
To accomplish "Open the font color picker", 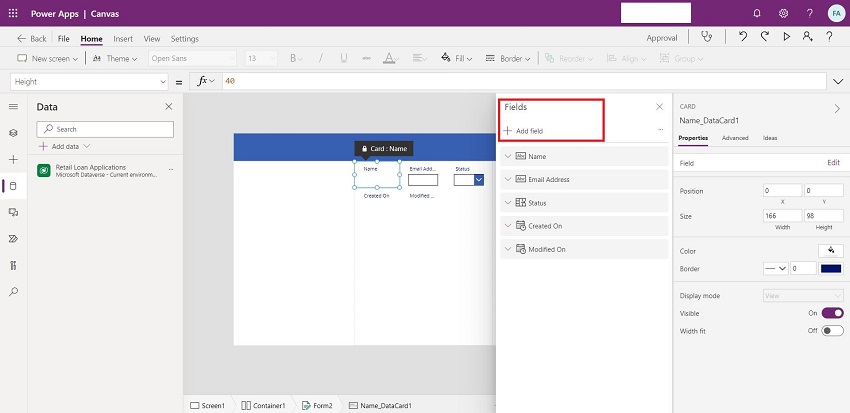I will point(391,59).
